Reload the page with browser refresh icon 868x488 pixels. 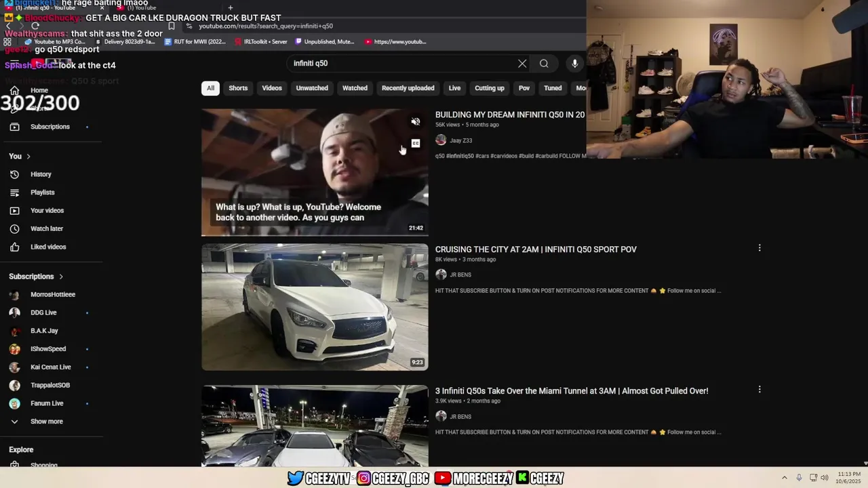click(x=35, y=26)
